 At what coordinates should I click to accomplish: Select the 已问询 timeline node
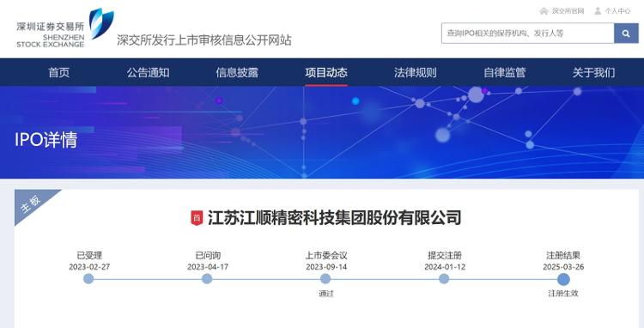[x=207, y=279]
